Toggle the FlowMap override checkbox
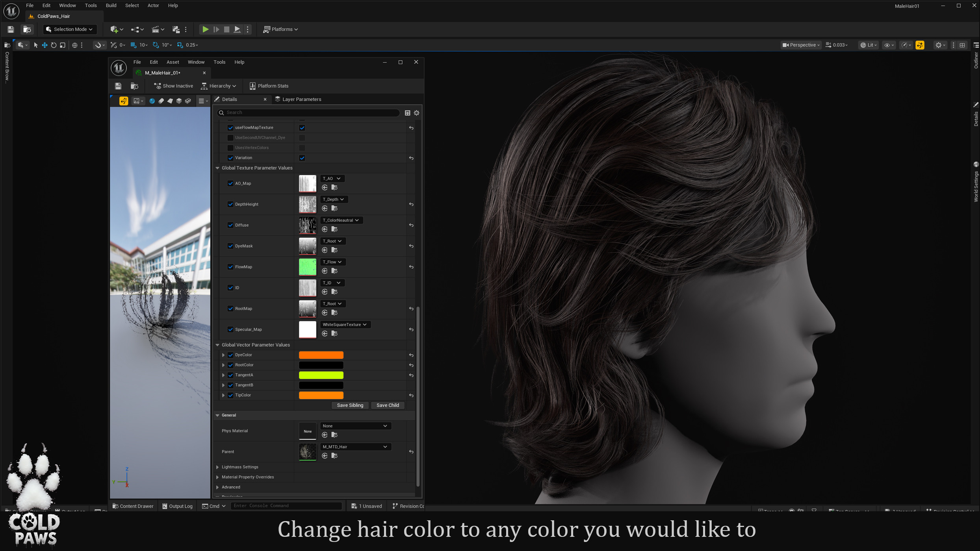The width and height of the screenshot is (980, 551). tap(230, 267)
